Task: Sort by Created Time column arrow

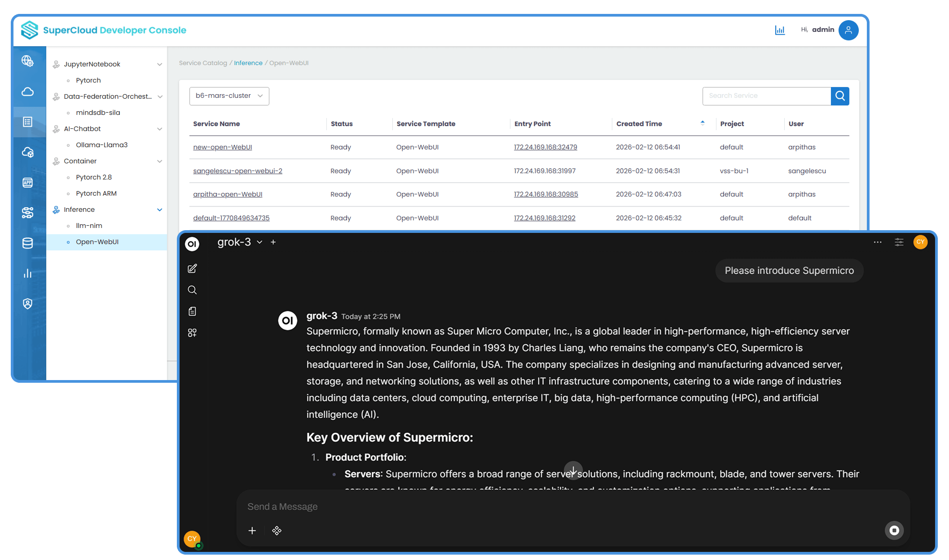Action: (x=702, y=123)
